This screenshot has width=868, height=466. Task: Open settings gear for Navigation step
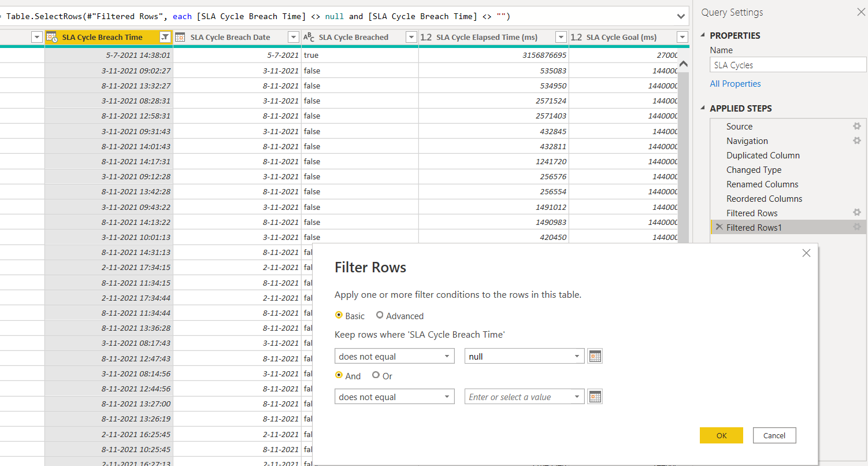[x=857, y=140]
